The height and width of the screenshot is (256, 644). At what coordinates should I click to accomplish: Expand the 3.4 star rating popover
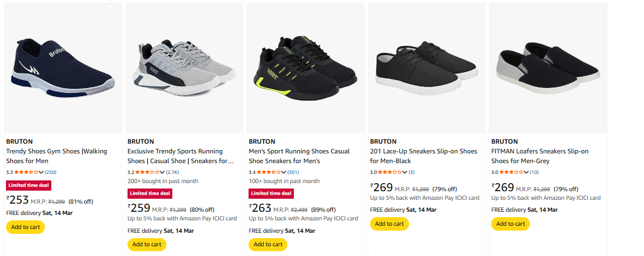pyautogui.click(x=284, y=172)
